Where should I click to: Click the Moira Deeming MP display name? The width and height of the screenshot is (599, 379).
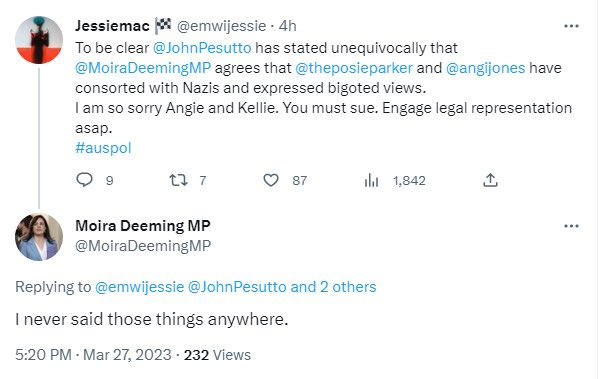tap(142, 226)
